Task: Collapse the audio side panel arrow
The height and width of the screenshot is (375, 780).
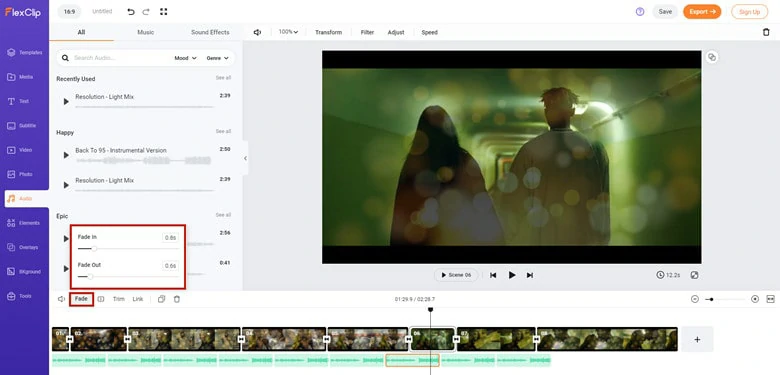Action: 245,158
